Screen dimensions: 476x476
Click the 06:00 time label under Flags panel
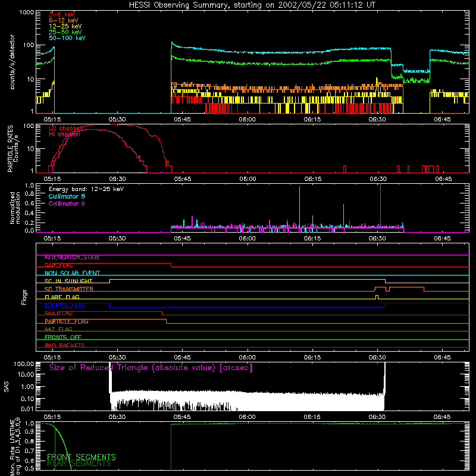(247, 358)
